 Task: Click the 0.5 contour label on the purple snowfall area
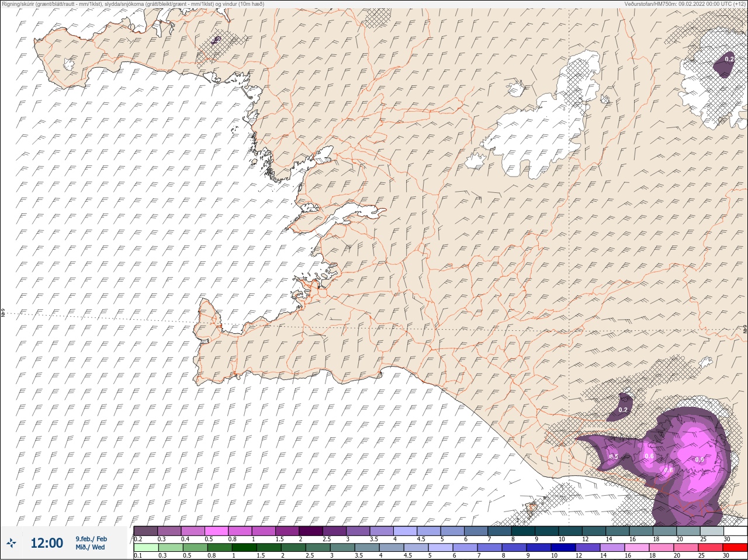[614, 457]
